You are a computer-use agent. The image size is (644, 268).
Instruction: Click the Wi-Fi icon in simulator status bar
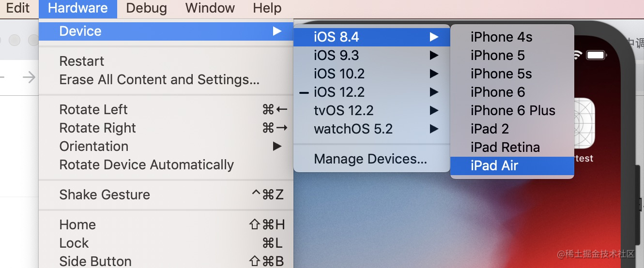(x=577, y=55)
